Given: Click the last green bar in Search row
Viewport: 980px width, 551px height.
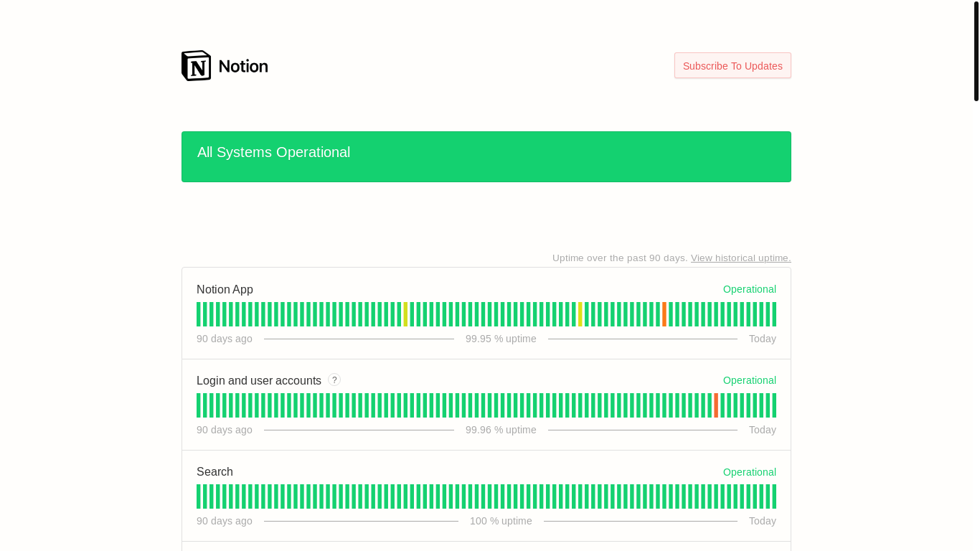Looking at the screenshot, I should click(774, 496).
